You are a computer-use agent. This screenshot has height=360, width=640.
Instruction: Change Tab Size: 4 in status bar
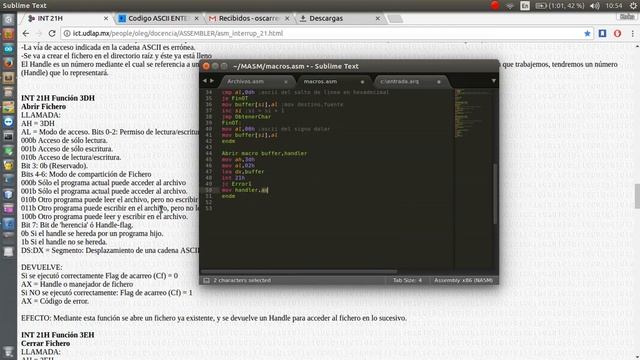407,280
